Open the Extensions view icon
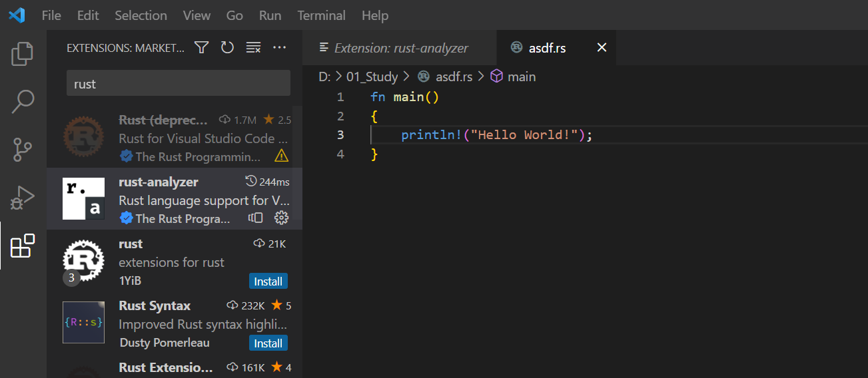868x378 pixels. 23,246
